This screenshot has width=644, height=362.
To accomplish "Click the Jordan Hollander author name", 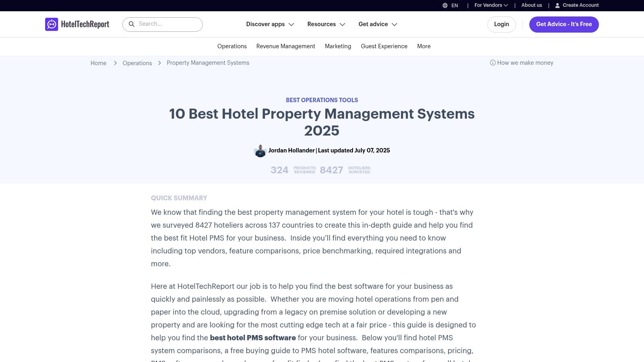I will tap(291, 150).
